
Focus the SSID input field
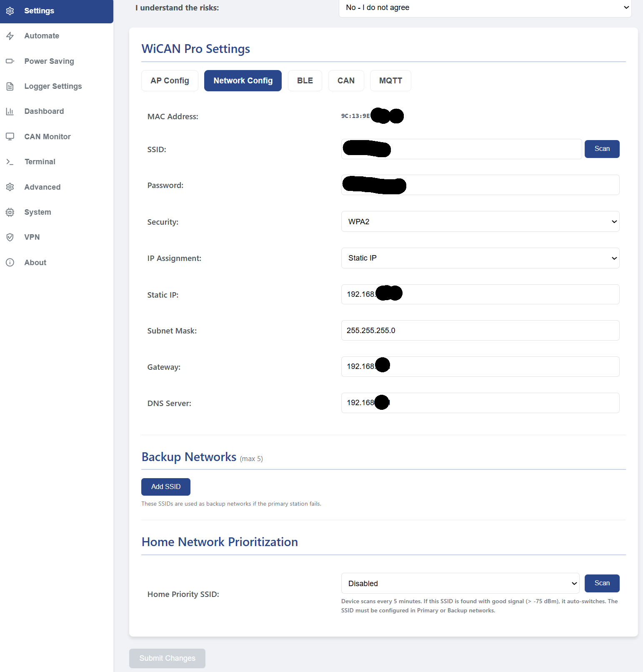[461, 149]
